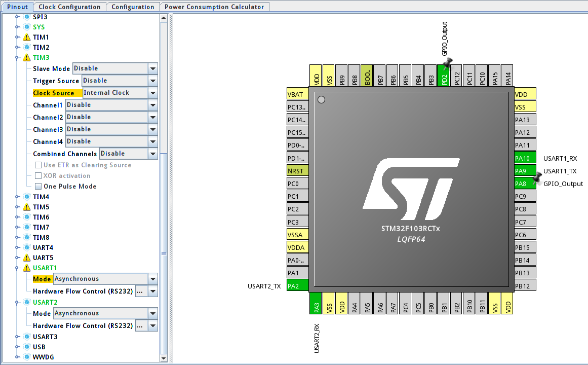Click the warning icon beside UART5
588x365 pixels.
coord(25,258)
